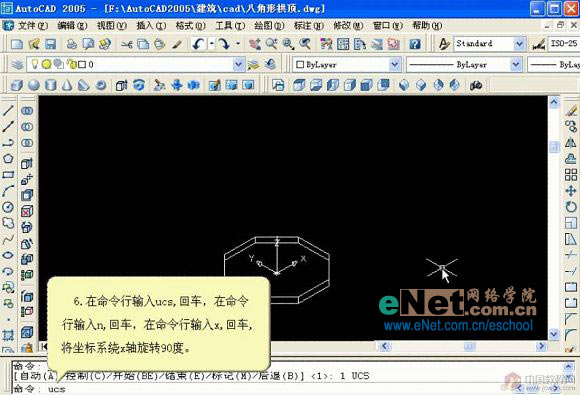The width and height of the screenshot is (580, 395).
Task: Select the Cylinder solid tool
Action: pos(50,85)
